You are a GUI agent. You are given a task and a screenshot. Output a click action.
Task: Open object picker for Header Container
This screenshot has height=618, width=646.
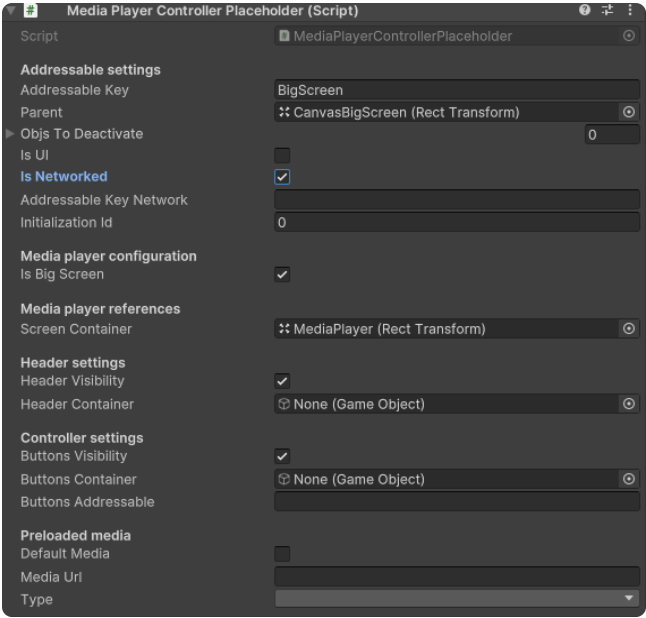click(x=628, y=404)
